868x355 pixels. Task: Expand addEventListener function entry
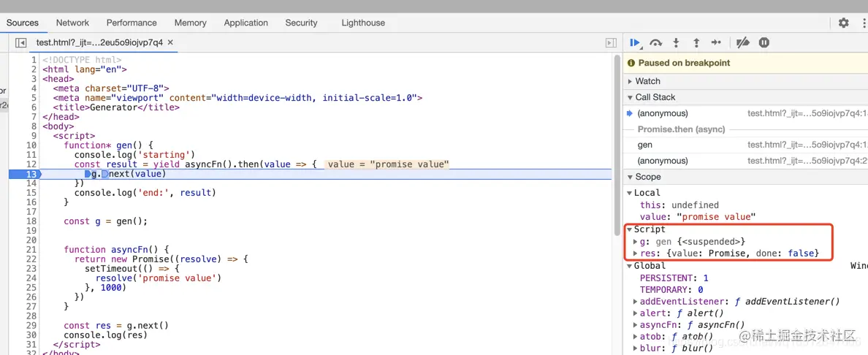[x=636, y=302]
